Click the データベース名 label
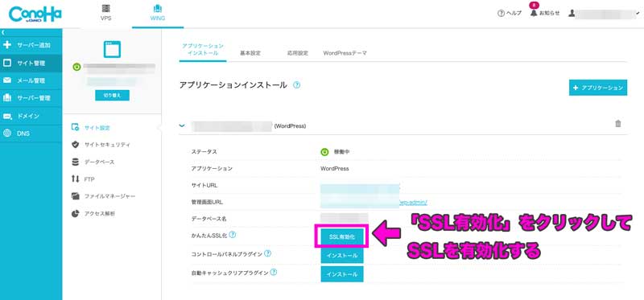This screenshot has height=300, width=644. click(208, 219)
